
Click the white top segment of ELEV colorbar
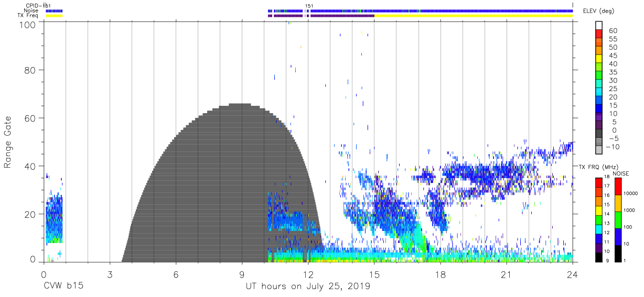(x=599, y=26)
